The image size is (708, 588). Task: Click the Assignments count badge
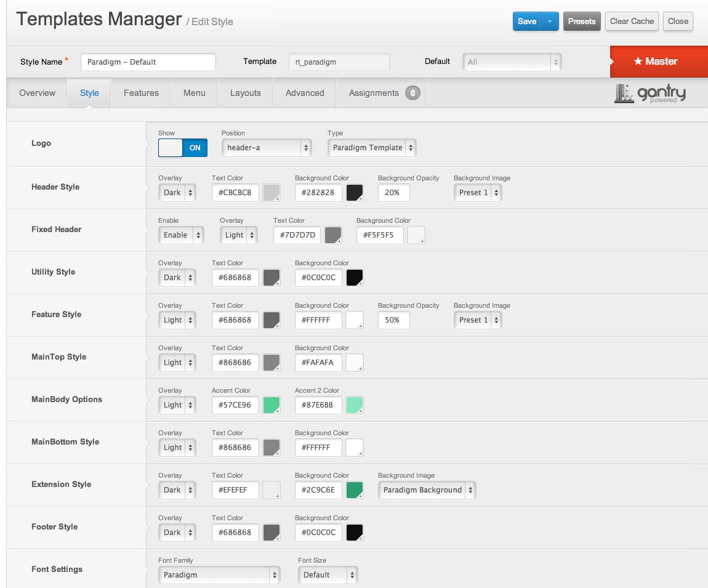click(x=412, y=93)
